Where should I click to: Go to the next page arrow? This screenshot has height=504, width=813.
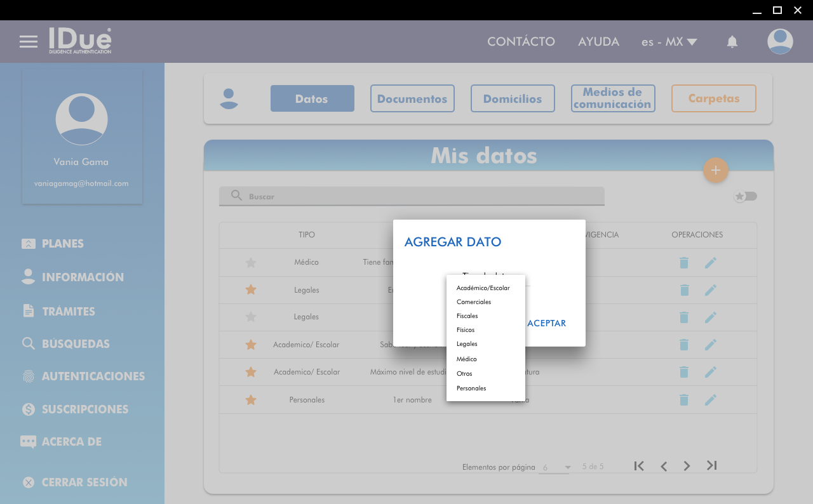pyautogui.click(x=687, y=466)
